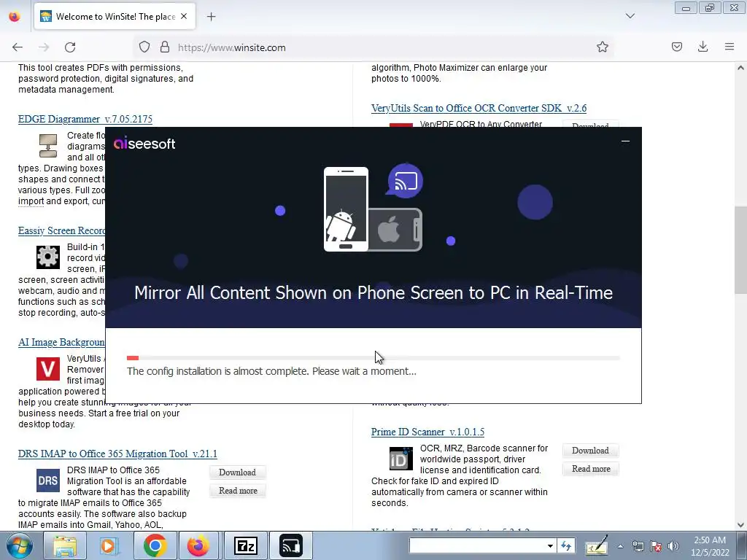Open VeryUtils Scan to Office OCR Converter link

click(x=479, y=108)
